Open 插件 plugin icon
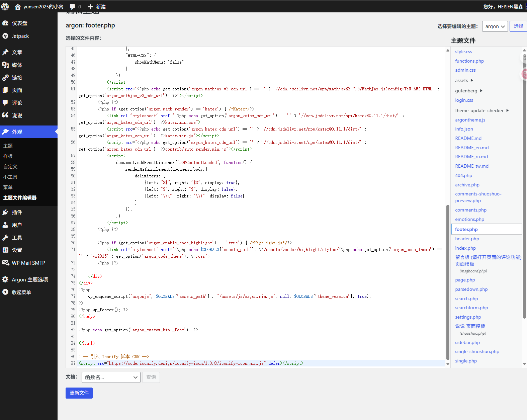This screenshot has width=527, height=420. point(5,212)
